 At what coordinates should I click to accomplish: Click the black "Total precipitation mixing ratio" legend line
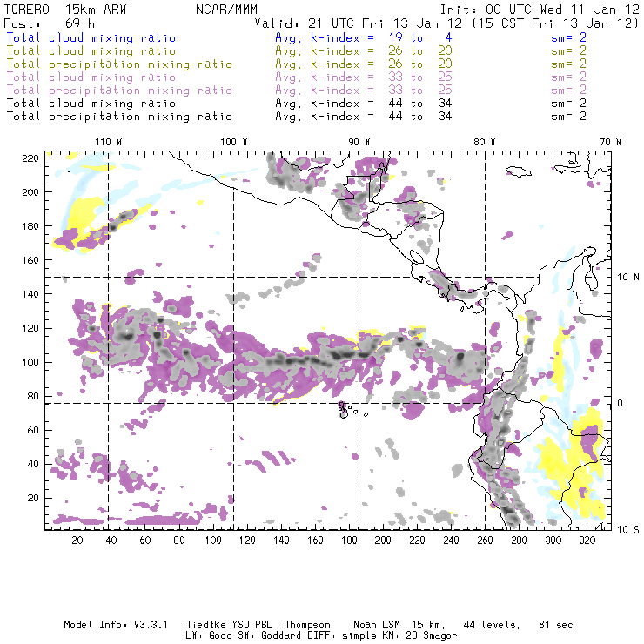119,117
